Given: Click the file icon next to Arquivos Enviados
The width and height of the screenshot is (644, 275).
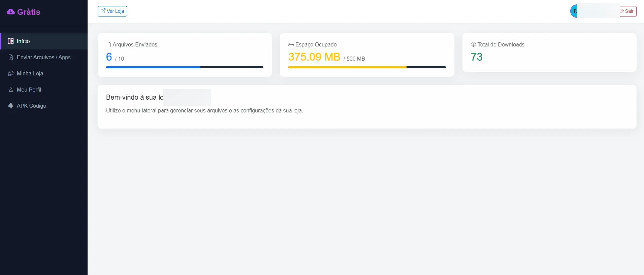Looking at the screenshot, I should tap(108, 44).
